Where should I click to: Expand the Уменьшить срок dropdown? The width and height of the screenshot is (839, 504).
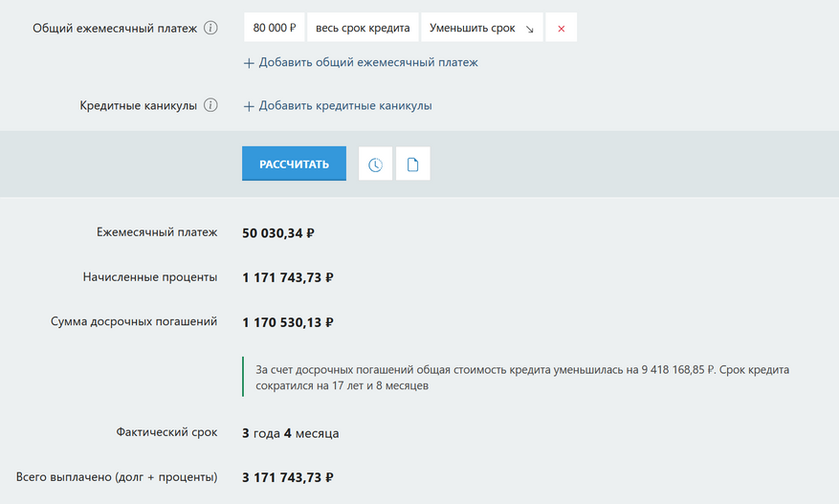481,29
